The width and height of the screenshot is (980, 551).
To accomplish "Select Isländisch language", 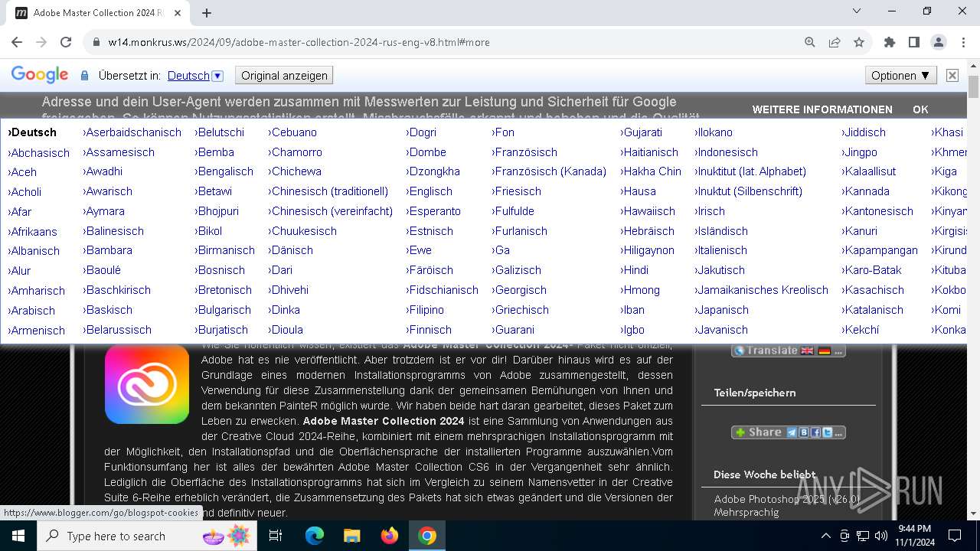I will pyautogui.click(x=721, y=231).
